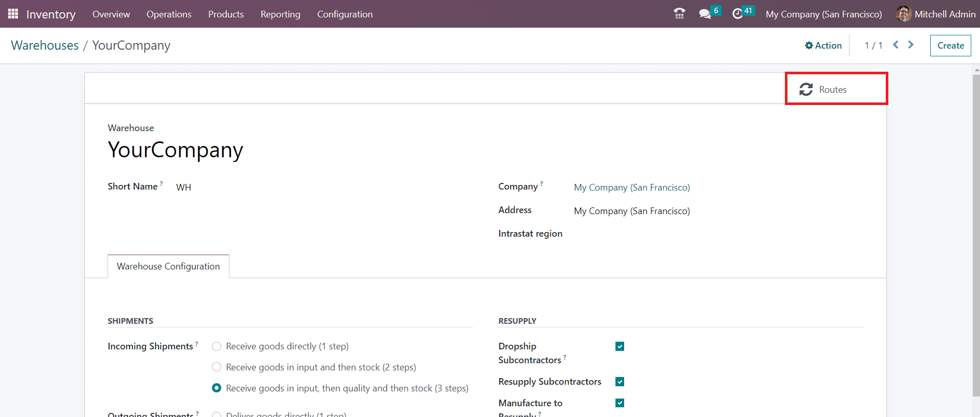The image size is (980, 417).
Task: Select Receive goods in input then stock
Action: click(217, 367)
